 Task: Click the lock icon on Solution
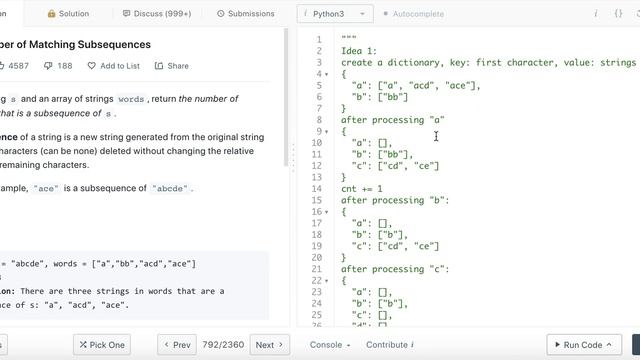click(x=51, y=13)
